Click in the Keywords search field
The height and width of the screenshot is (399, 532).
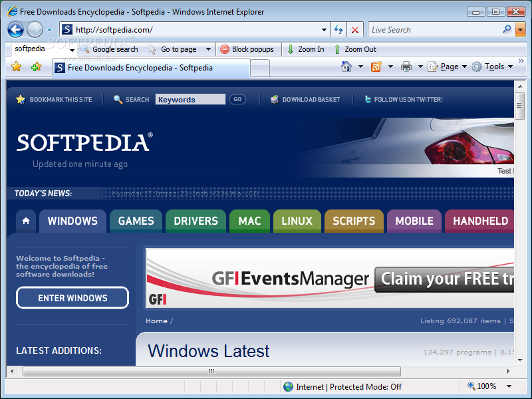tap(190, 100)
